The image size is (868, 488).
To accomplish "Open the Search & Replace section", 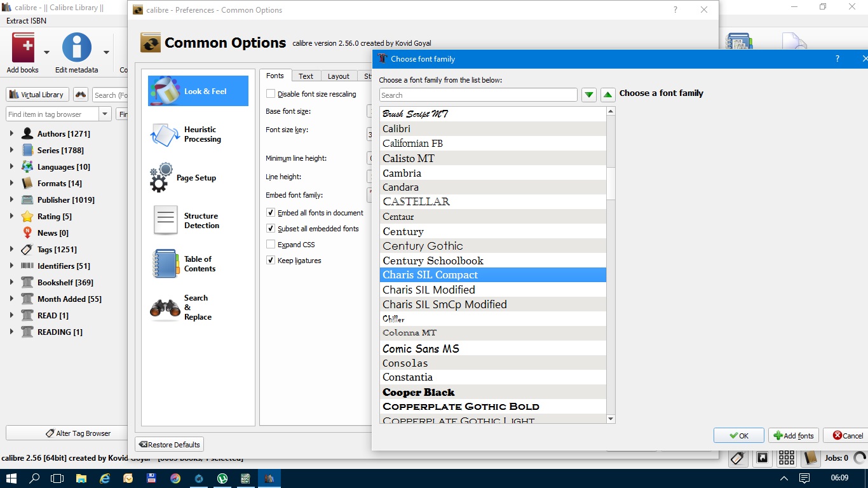I will [x=198, y=308].
